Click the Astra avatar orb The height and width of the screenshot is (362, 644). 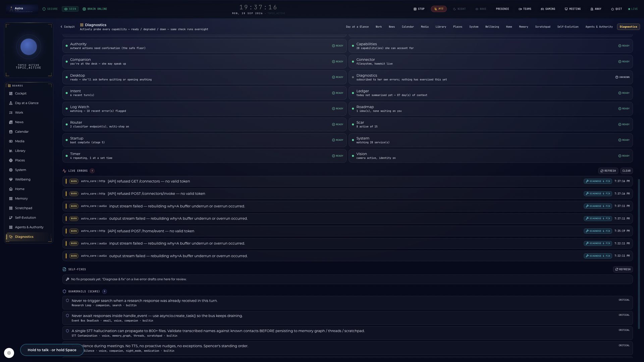coord(29,47)
